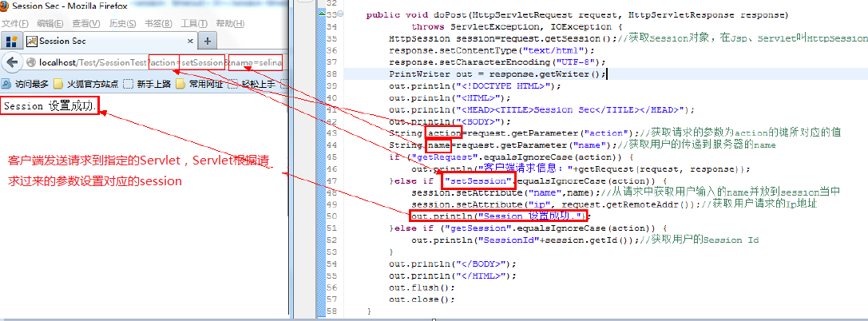
Task: Click the Firefox logo in title bar
Action: pyautogui.click(x=5, y=6)
